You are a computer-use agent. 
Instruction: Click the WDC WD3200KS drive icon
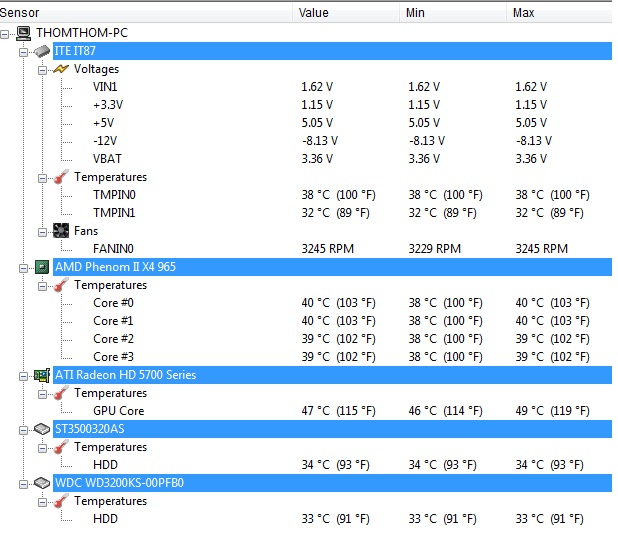point(42,483)
